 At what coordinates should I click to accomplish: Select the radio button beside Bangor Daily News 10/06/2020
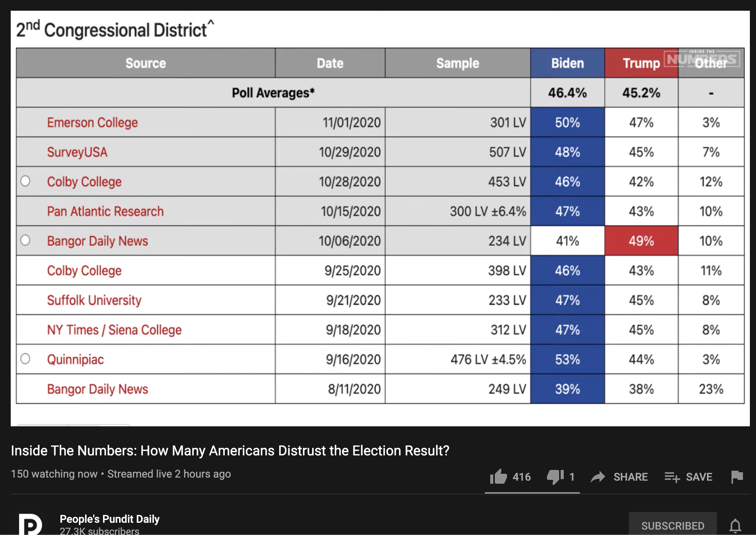(25, 240)
